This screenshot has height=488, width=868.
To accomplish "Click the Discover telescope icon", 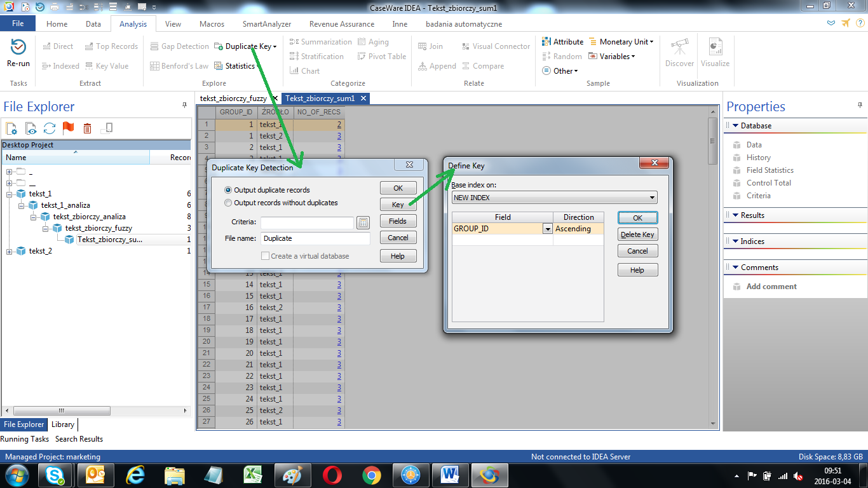I will 679,47.
